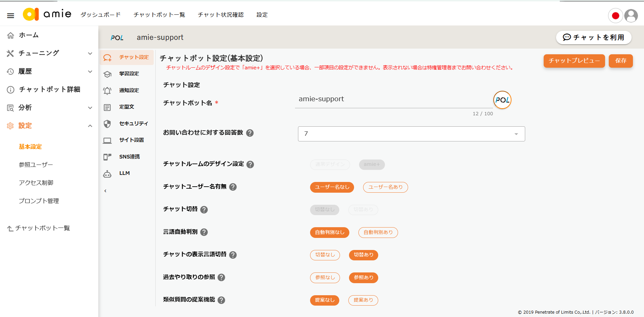Open the answer count dropdown showing 7

pyautogui.click(x=411, y=134)
